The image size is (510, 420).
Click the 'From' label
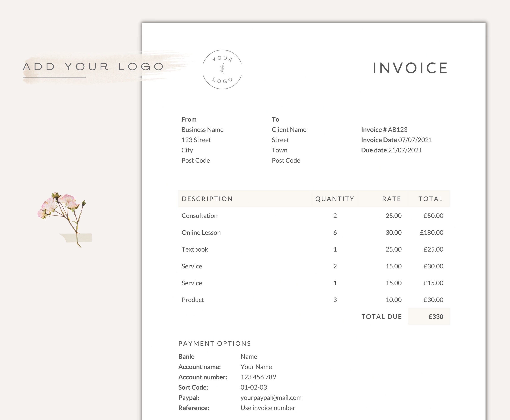click(189, 119)
